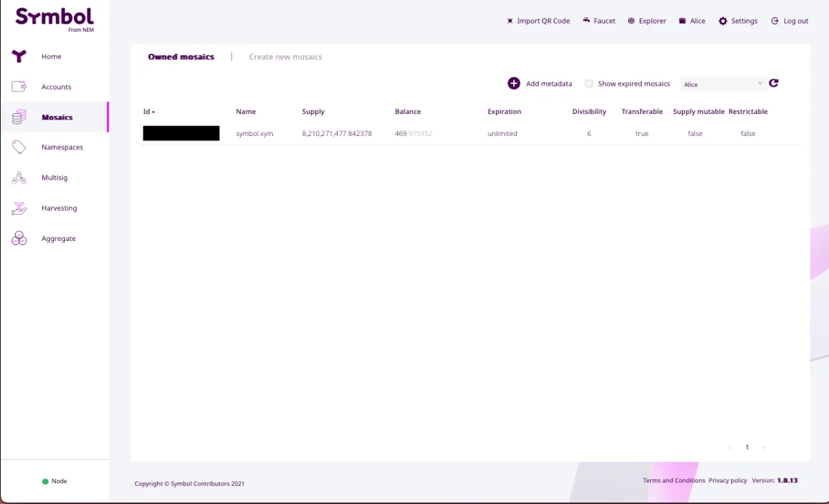Open Settings from top bar
This screenshot has height=504, width=829.
click(x=744, y=21)
